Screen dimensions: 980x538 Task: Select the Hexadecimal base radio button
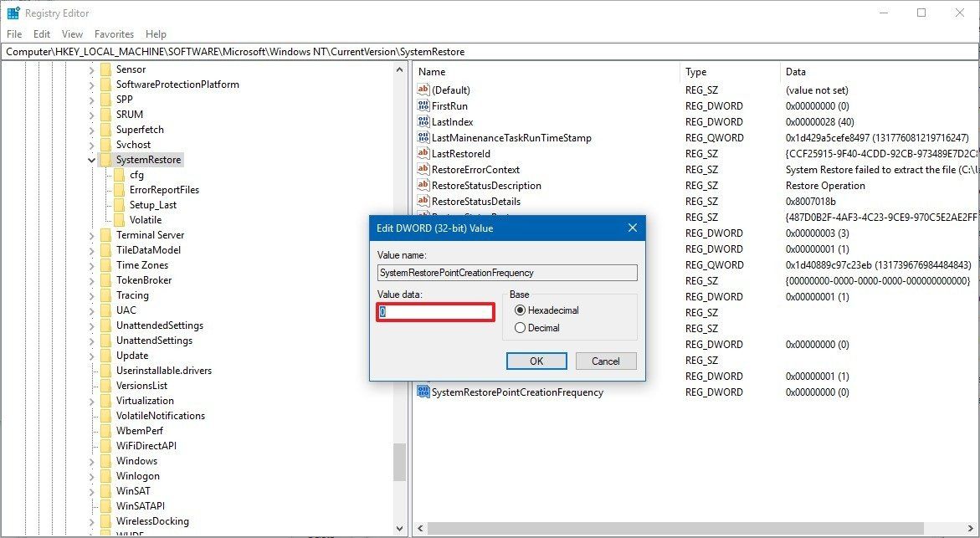(x=521, y=310)
